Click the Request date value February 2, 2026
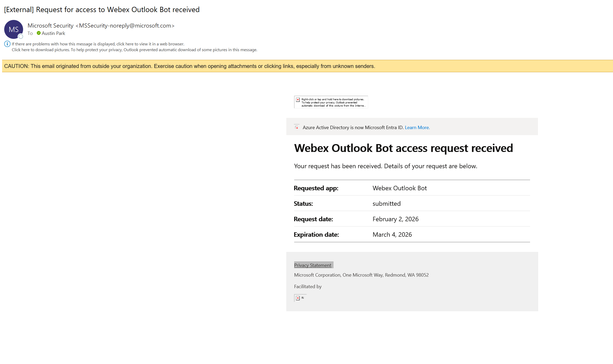Screen dimensions: 613x364 point(395,219)
